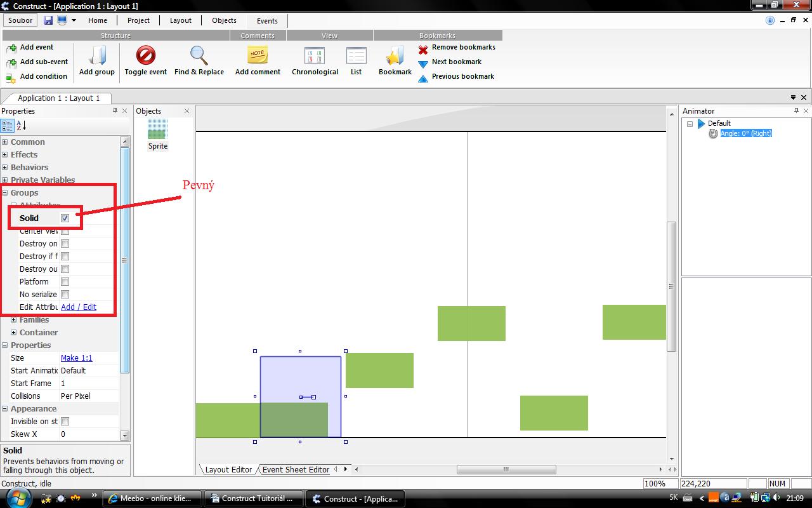Expand the Behaviors property category
Image resolution: width=812 pixels, height=508 pixels.
(5, 167)
